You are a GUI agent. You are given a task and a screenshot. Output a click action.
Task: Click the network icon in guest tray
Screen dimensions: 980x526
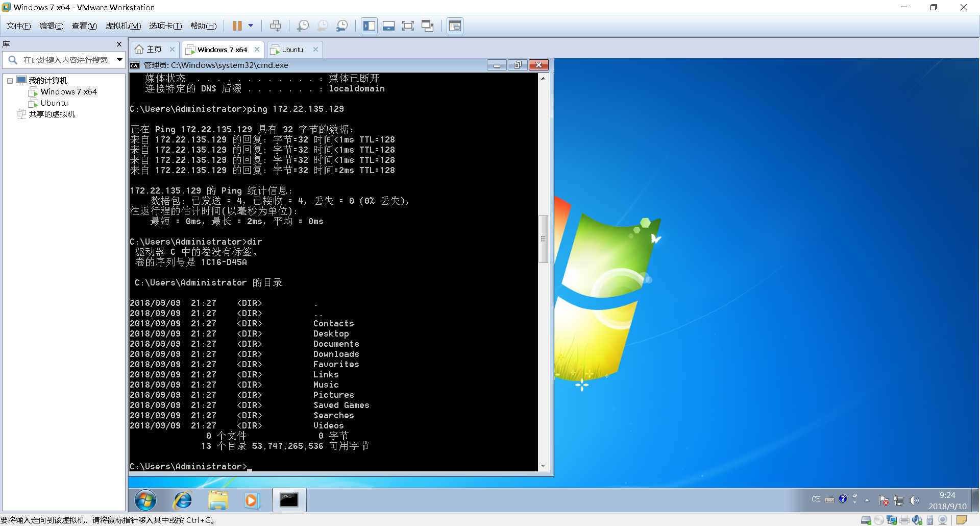click(x=899, y=500)
